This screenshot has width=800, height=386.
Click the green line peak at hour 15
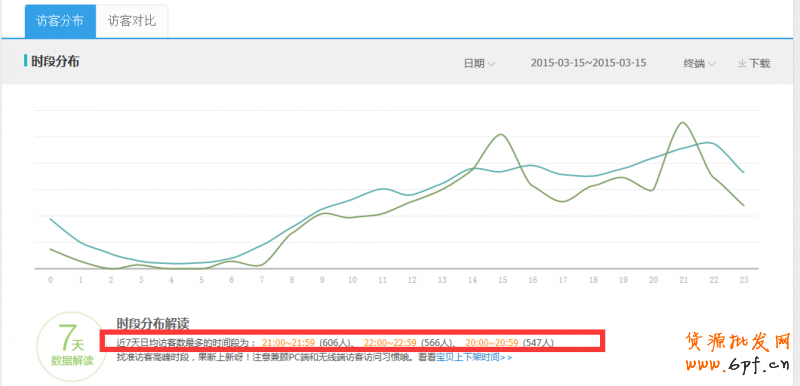coord(502,134)
